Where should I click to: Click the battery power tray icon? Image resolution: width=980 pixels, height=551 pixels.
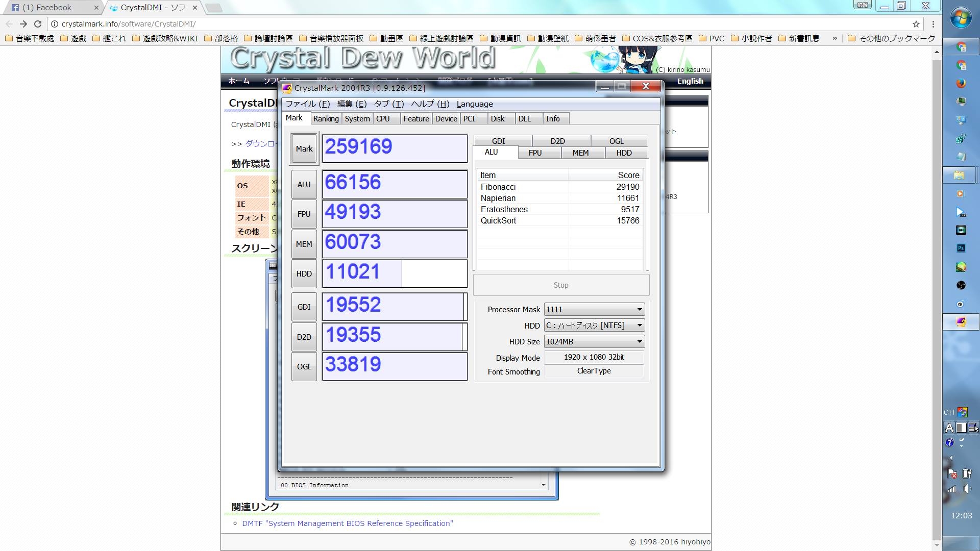(967, 473)
